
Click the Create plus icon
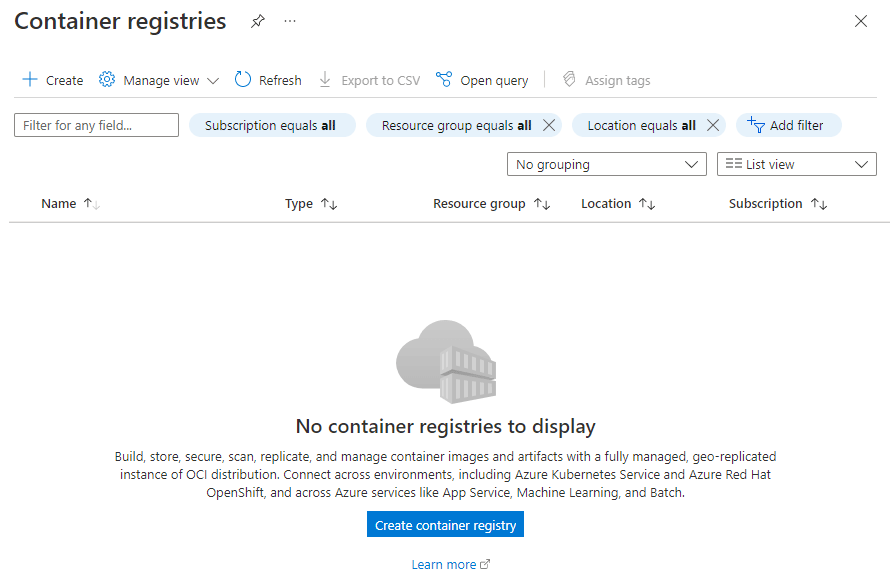[x=30, y=79]
